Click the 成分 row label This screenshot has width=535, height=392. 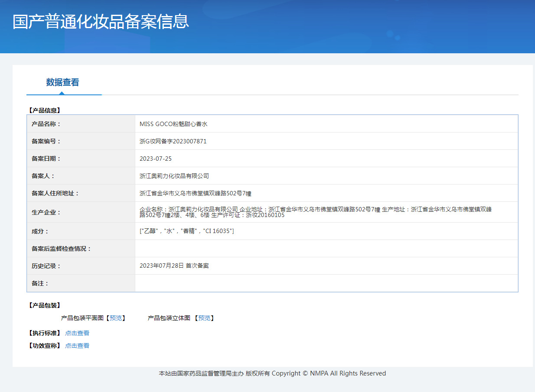(40, 231)
